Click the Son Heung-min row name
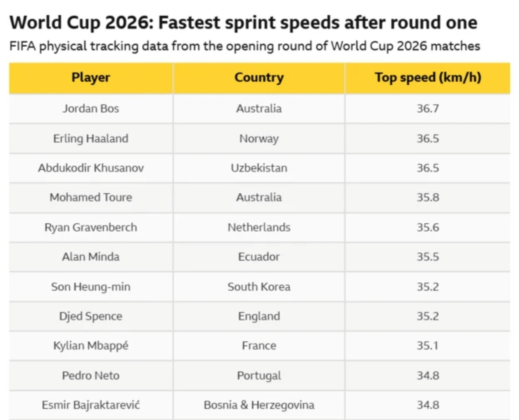The height and width of the screenshot is (420, 519). 91,287
